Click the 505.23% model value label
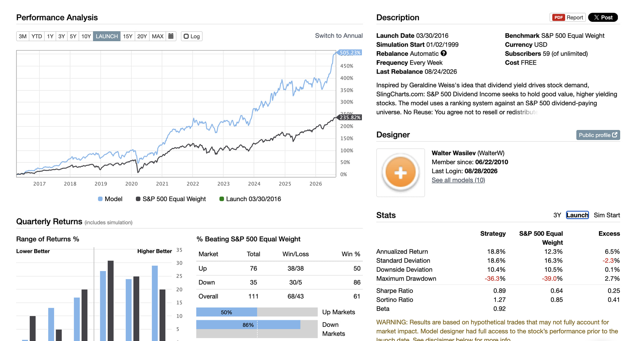This screenshot has width=644, height=341. click(350, 53)
